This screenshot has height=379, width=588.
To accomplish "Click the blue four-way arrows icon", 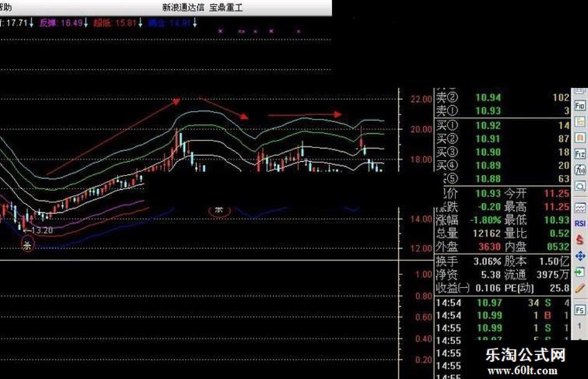I will [580, 256].
